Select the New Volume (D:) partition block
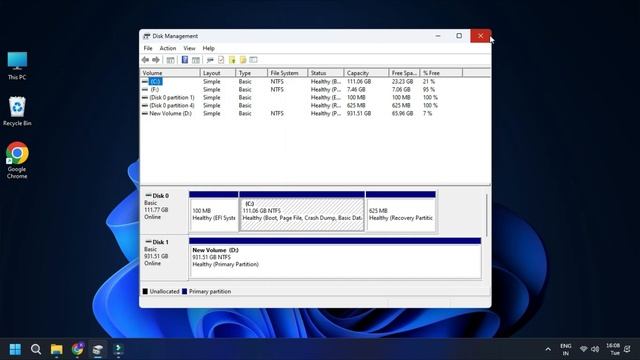 335,258
